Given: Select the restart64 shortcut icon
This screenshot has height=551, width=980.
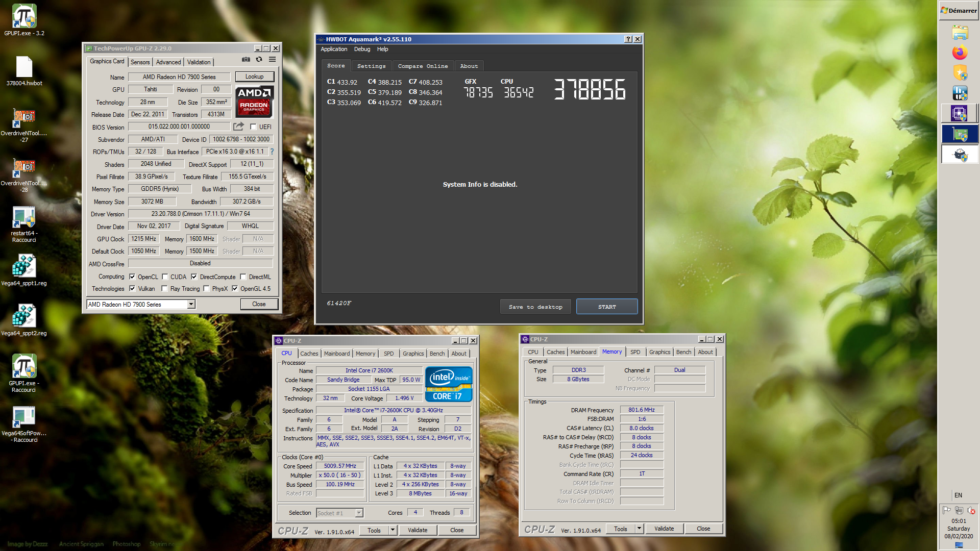Looking at the screenshot, I should pyautogui.click(x=24, y=224).
